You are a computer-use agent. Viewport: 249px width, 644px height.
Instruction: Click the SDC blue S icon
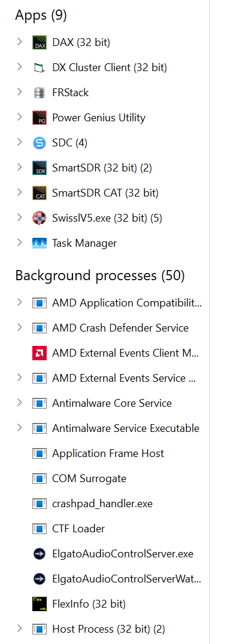click(x=40, y=143)
